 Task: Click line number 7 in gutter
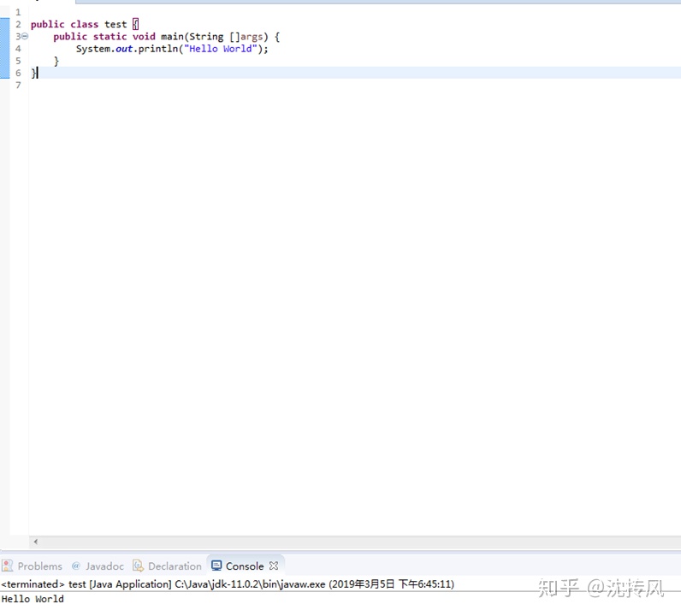(x=18, y=86)
